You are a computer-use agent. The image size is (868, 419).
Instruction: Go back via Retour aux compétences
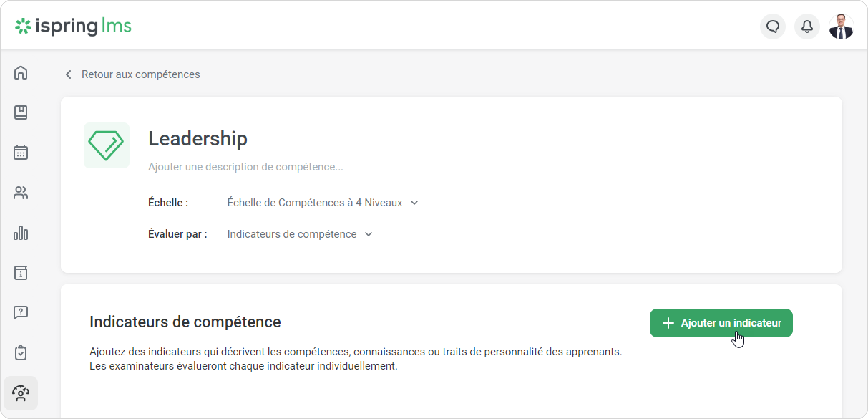(x=141, y=74)
